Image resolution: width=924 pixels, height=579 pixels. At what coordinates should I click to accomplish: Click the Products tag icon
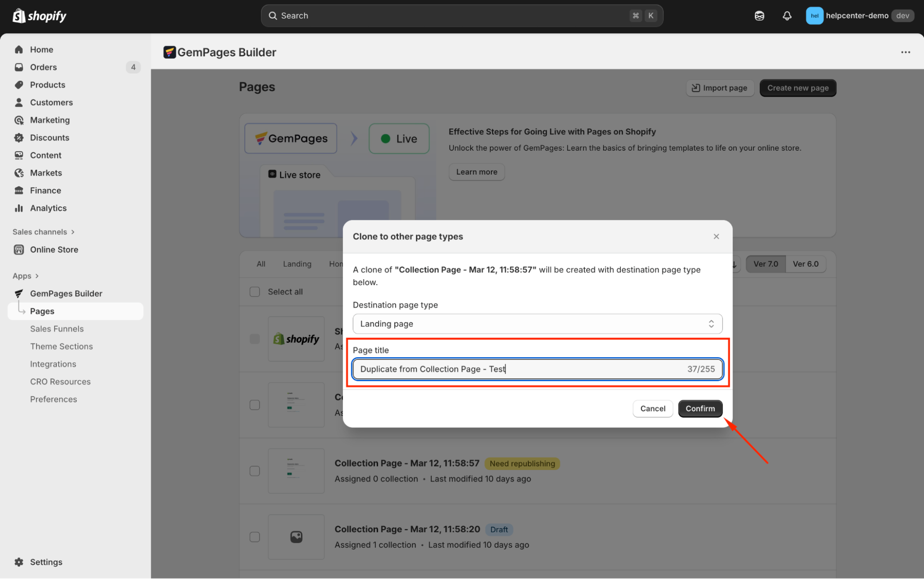click(x=19, y=85)
